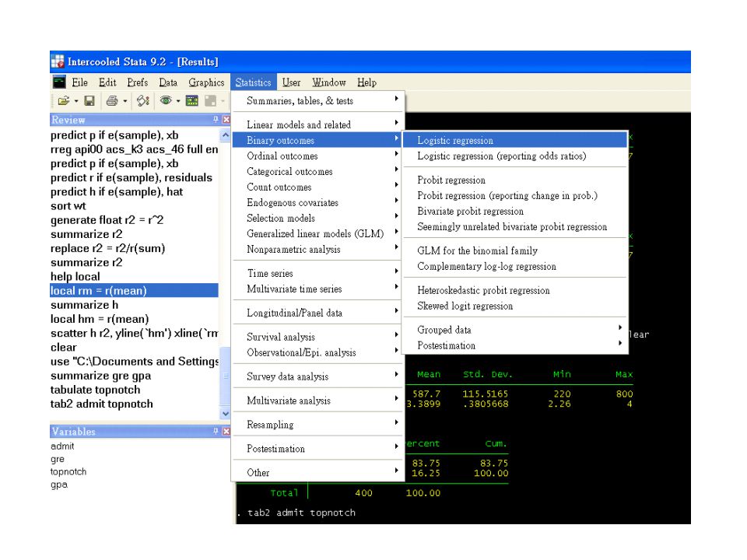Click the Save floppy disk icon
Viewport: 747px width, 560px height.
point(89,101)
